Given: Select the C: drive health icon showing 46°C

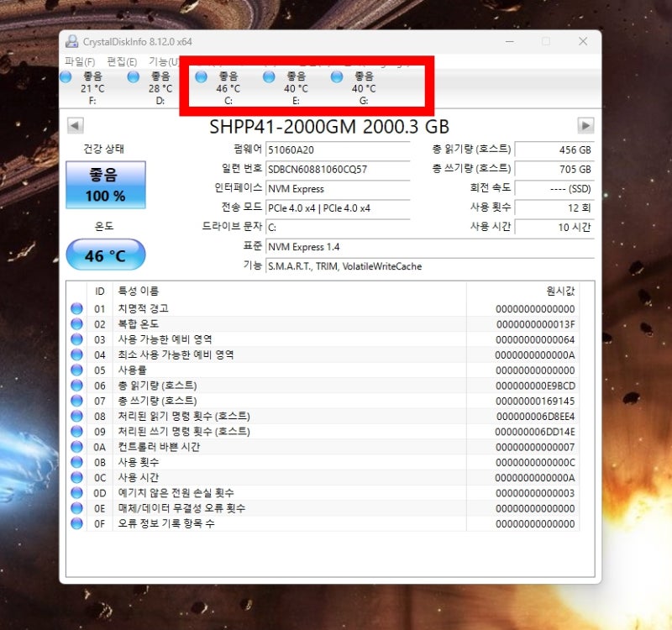Looking at the screenshot, I should click(x=200, y=76).
